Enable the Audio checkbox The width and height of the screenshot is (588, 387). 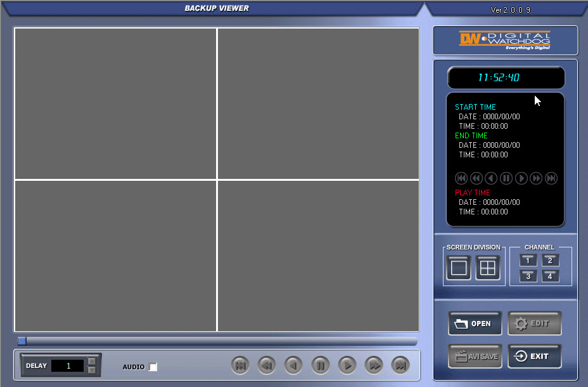(x=153, y=367)
